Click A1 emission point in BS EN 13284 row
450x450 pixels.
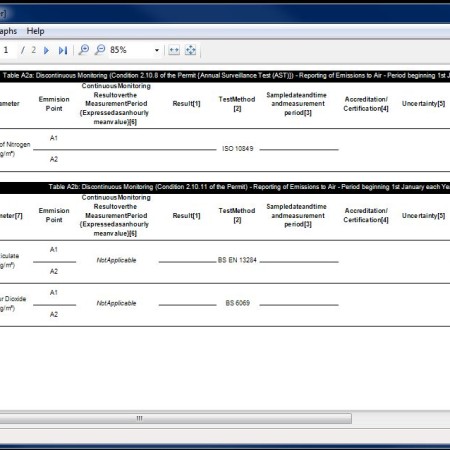pos(54,249)
